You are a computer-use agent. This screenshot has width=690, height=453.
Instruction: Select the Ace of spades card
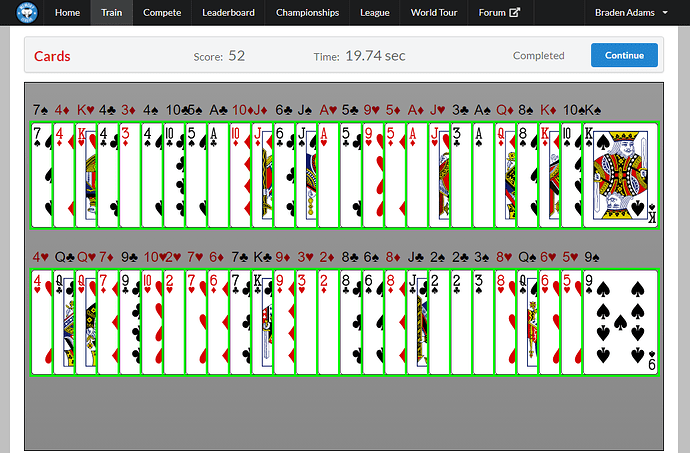click(x=483, y=175)
